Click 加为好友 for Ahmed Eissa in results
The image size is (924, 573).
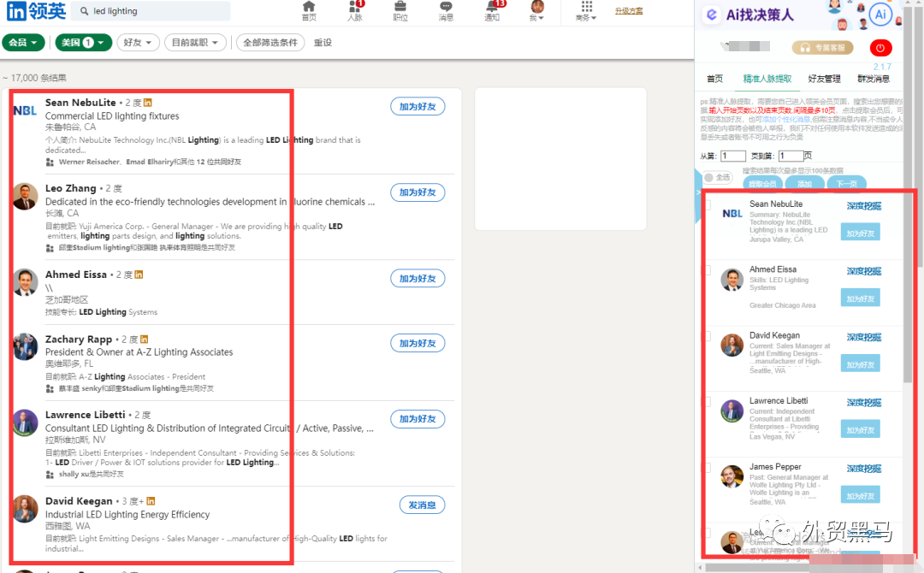[x=418, y=279]
